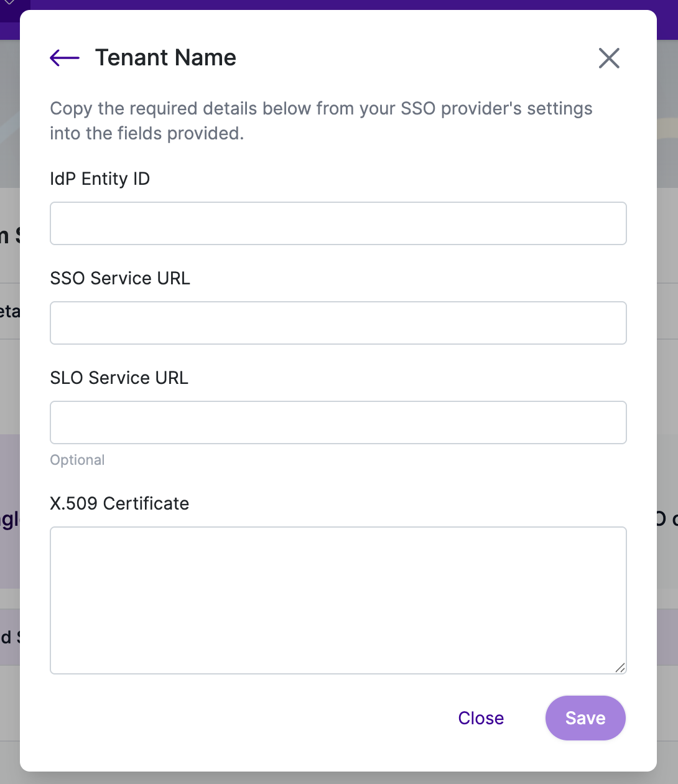This screenshot has height=784, width=678.
Task: Click the Save button
Action: pos(585,718)
